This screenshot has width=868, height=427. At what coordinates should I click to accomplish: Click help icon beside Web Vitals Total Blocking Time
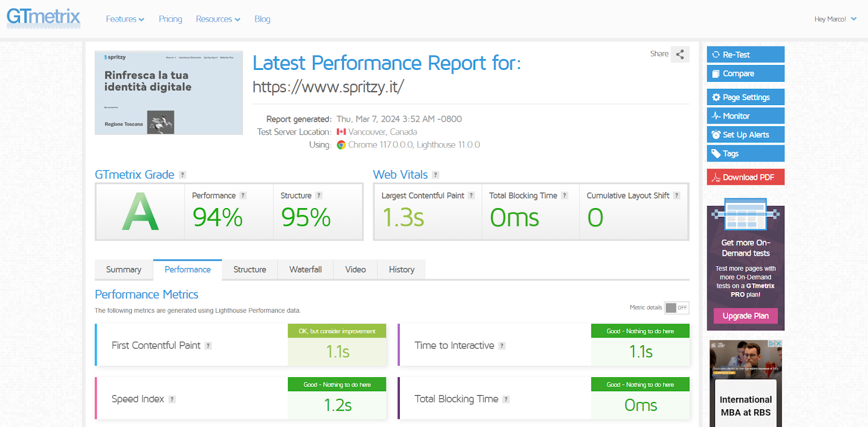coord(565,196)
